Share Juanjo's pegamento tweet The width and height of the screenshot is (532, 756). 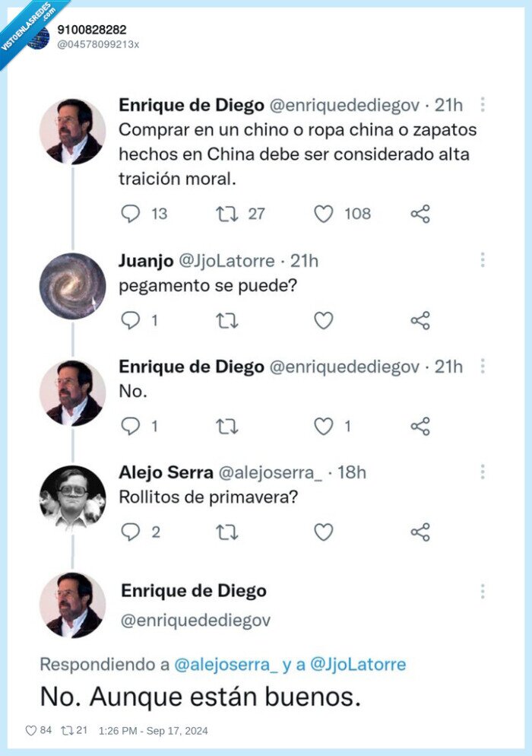point(420,320)
